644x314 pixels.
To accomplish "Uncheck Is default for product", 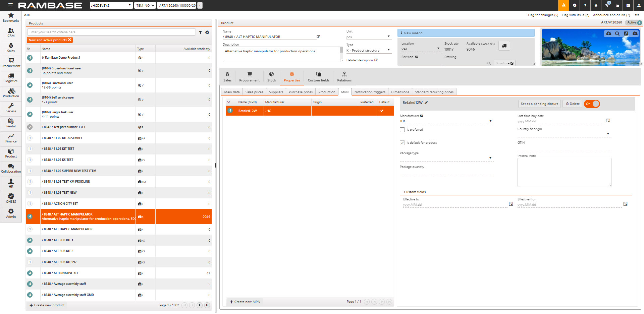I will pyautogui.click(x=402, y=143).
